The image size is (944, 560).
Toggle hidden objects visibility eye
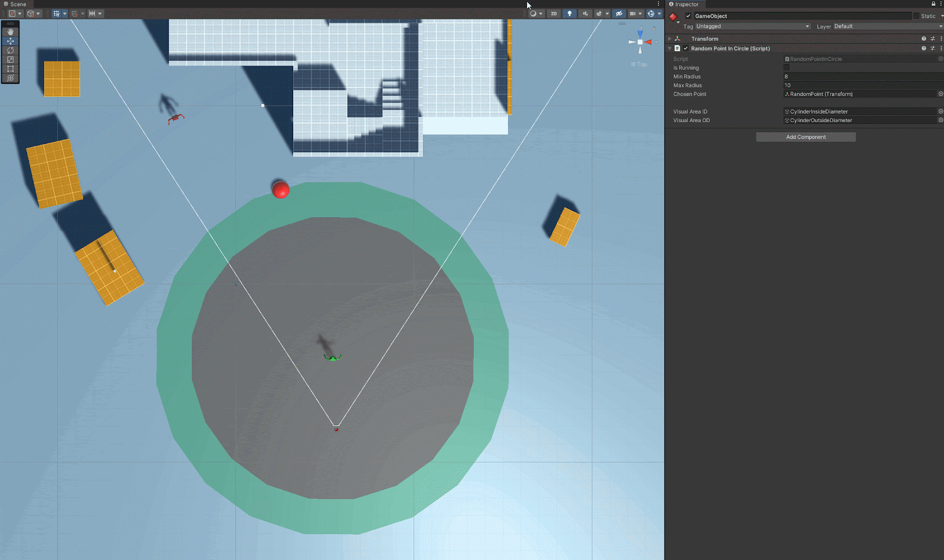(x=619, y=14)
